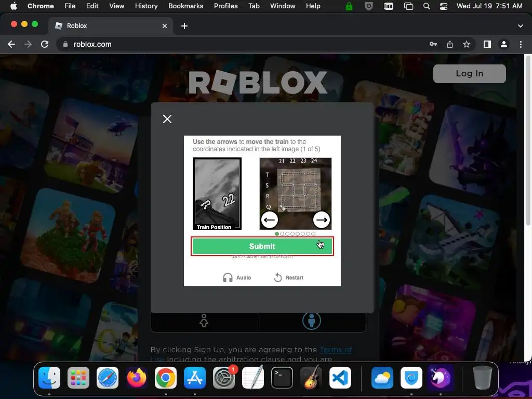Open the saved passwords key icon

tap(433, 44)
